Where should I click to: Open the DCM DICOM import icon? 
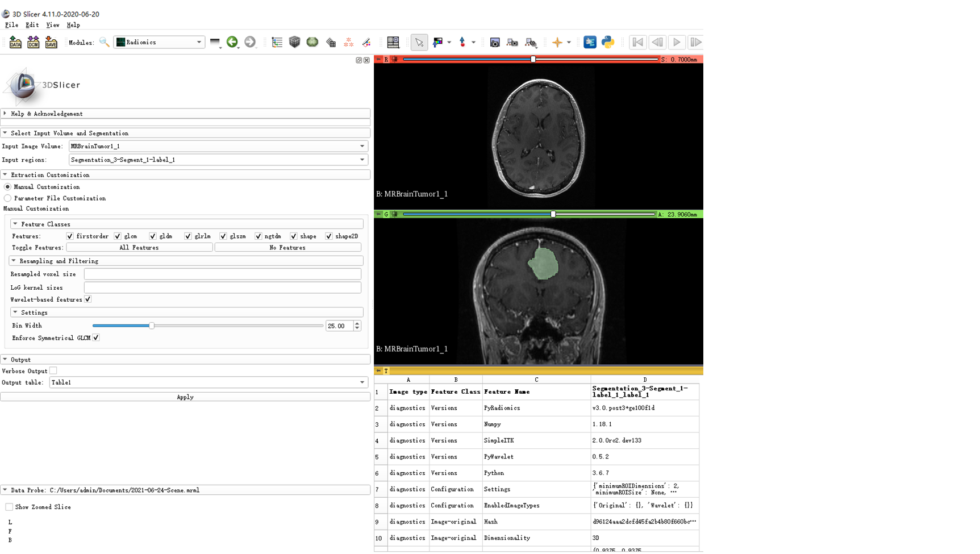coord(34,42)
